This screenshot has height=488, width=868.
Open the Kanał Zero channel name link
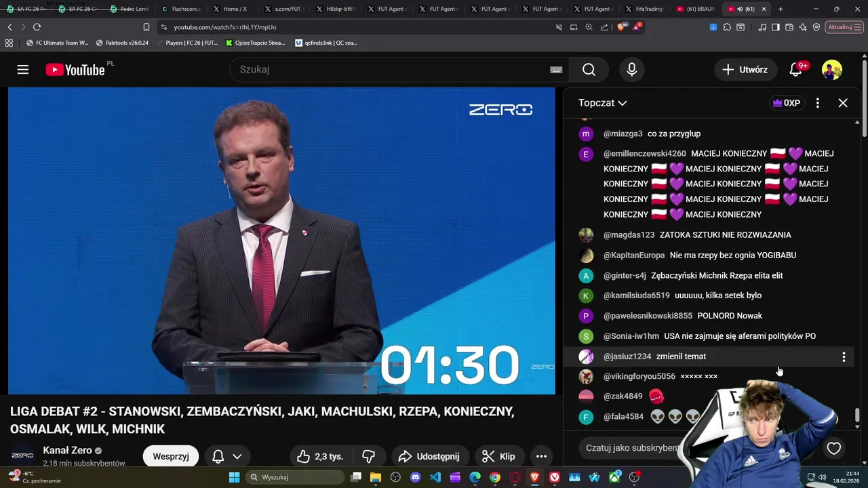[x=67, y=451]
